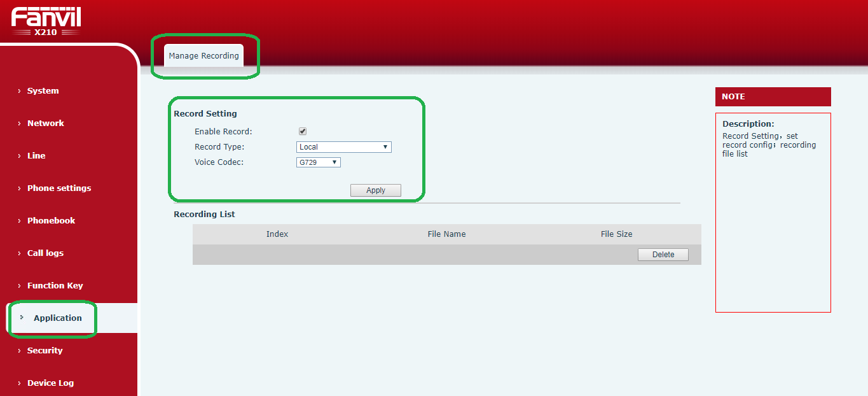This screenshot has width=868, height=396.
Task: Click the Fanvil X210 logo
Action: [x=46, y=22]
